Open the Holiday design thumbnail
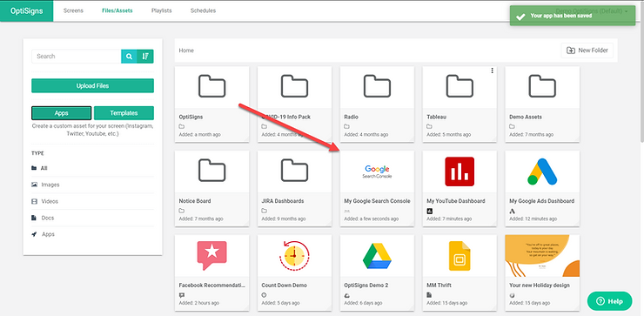The image size is (644, 316). click(542, 256)
